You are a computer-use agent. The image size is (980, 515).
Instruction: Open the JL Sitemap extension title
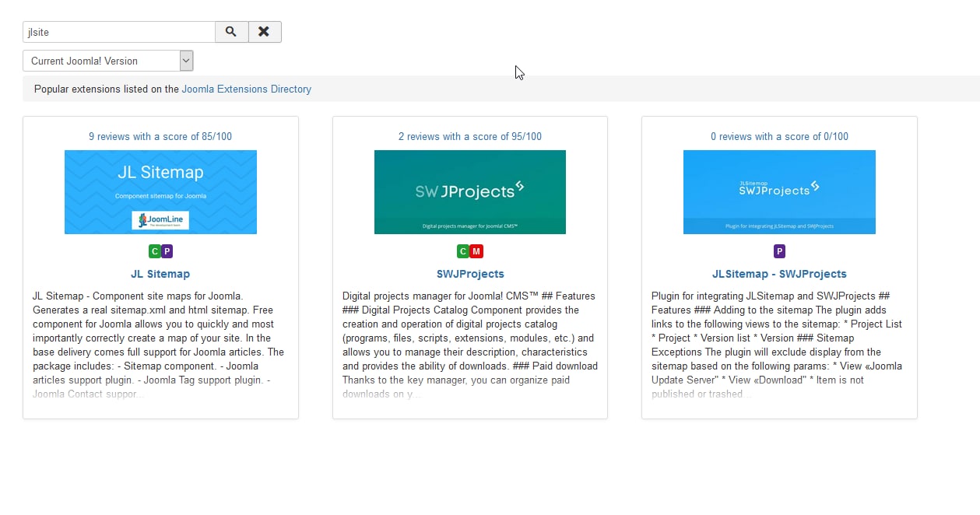pyautogui.click(x=160, y=274)
